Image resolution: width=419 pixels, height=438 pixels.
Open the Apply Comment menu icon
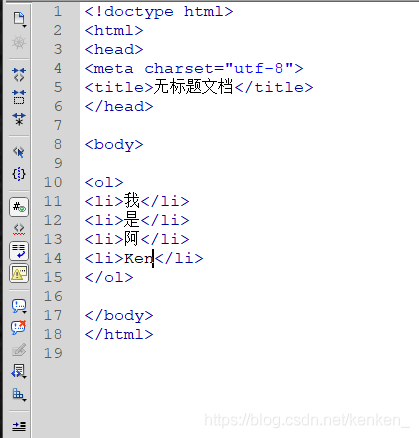(x=19, y=306)
